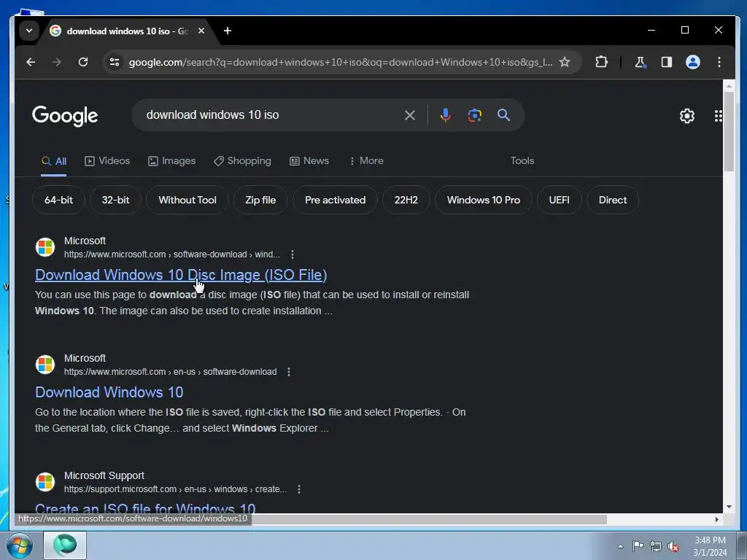Select the Windows 10 Pro chip
The image size is (747, 560).
coord(484,200)
